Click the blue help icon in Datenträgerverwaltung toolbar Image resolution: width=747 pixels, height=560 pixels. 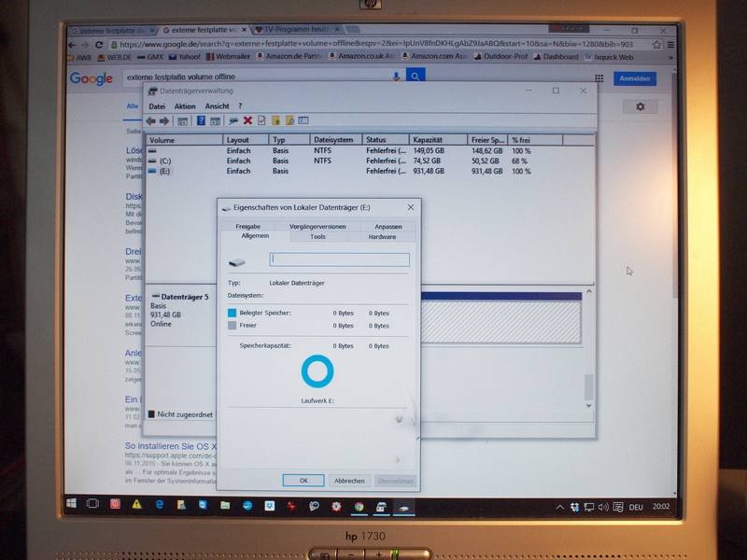tap(201, 120)
